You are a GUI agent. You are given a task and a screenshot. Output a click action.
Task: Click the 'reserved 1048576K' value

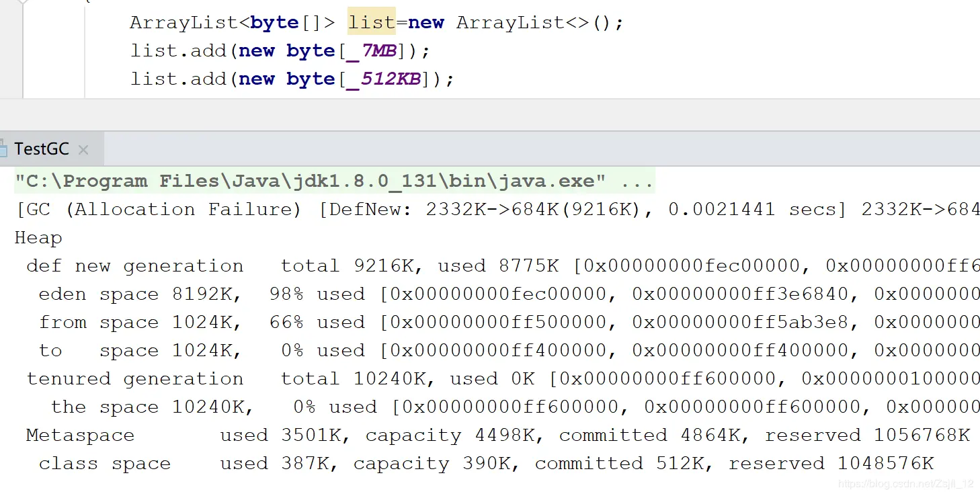(x=831, y=464)
